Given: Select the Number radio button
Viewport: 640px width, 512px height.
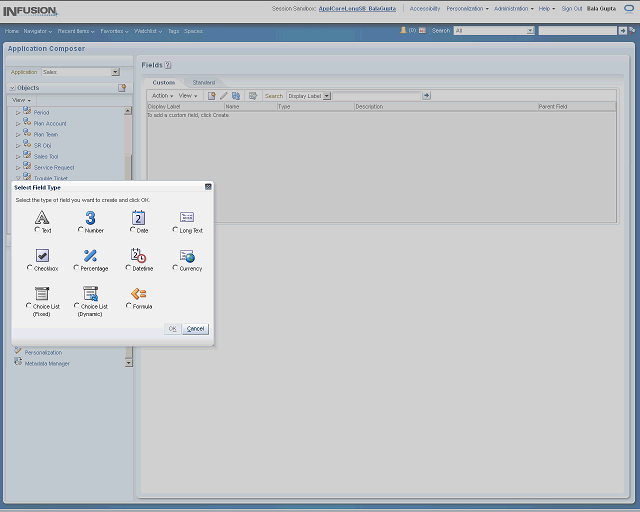Looking at the screenshot, I should (80, 230).
